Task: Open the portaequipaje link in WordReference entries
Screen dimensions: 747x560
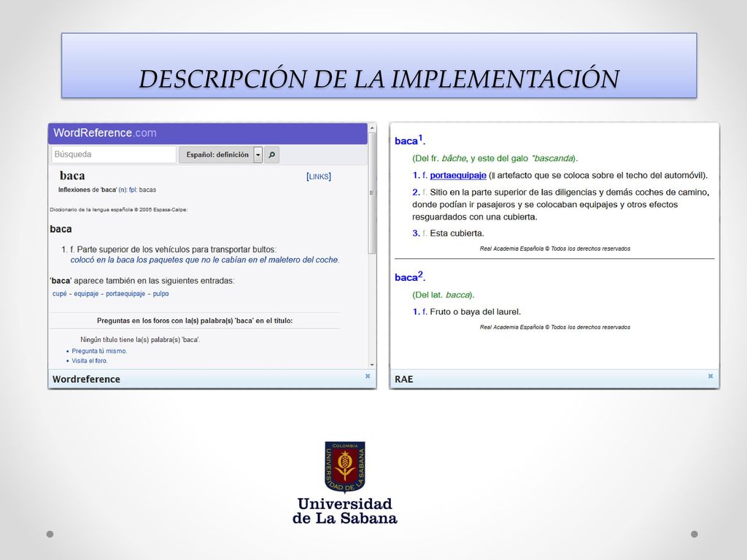Action: (x=125, y=294)
